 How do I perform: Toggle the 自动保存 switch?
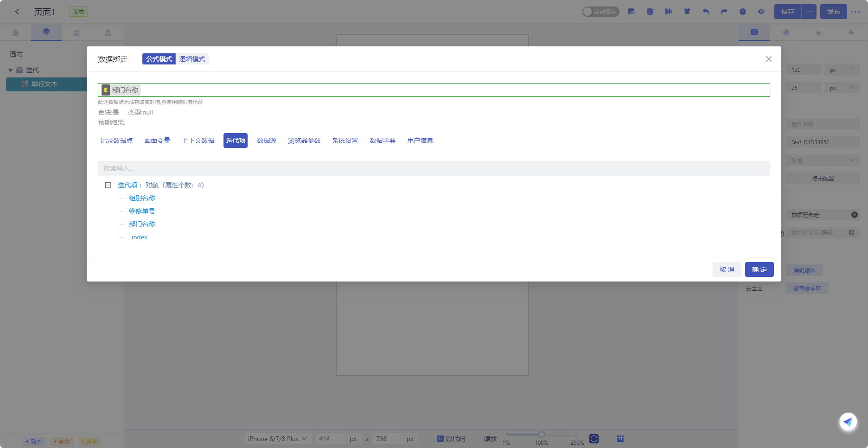pyautogui.click(x=600, y=12)
